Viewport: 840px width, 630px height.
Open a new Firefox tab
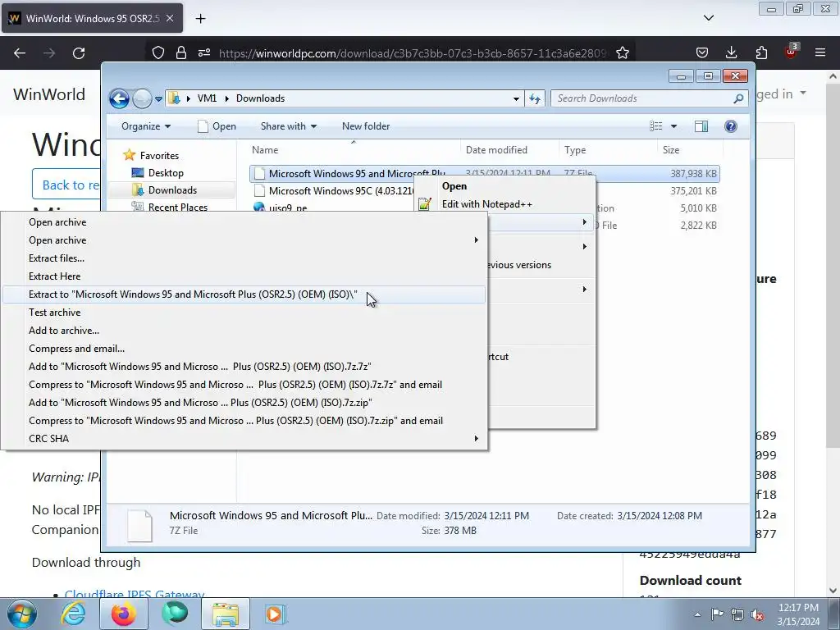(x=200, y=18)
